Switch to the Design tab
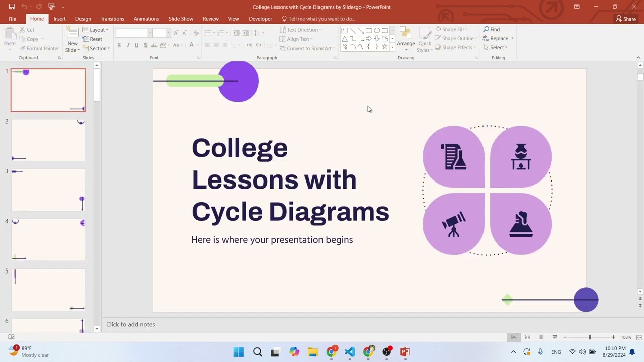The height and width of the screenshot is (362, 644). click(x=83, y=19)
